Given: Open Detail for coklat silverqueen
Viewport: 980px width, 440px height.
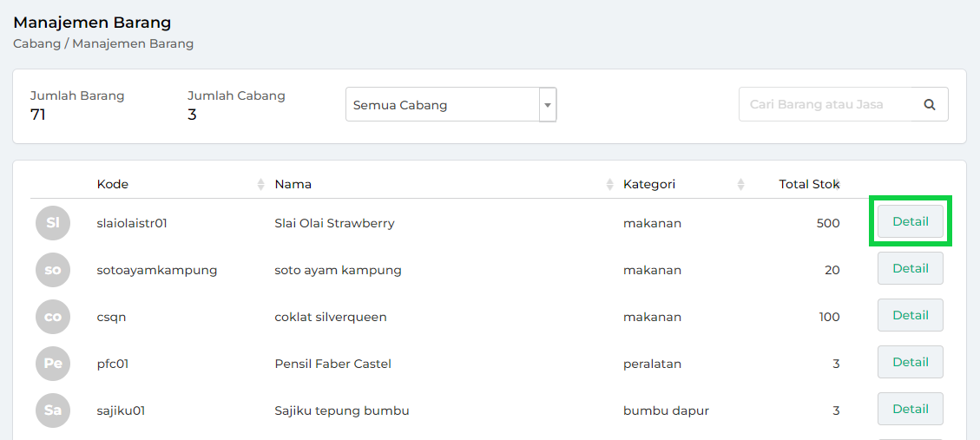Looking at the screenshot, I should [x=911, y=315].
